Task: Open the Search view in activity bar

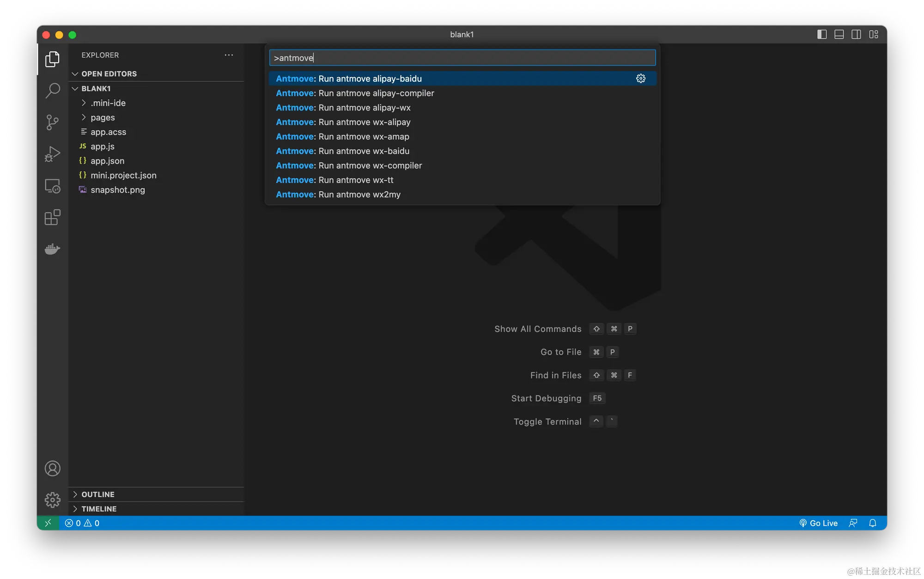Action: (53, 91)
